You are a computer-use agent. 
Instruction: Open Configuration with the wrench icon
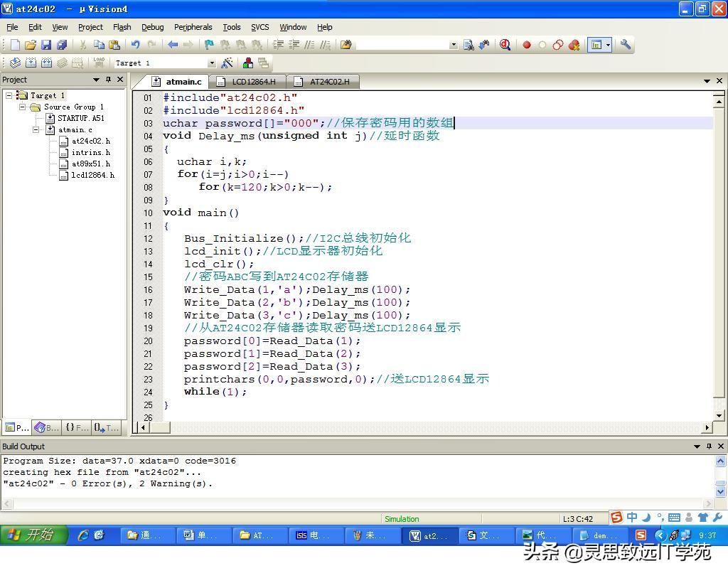pos(626,45)
